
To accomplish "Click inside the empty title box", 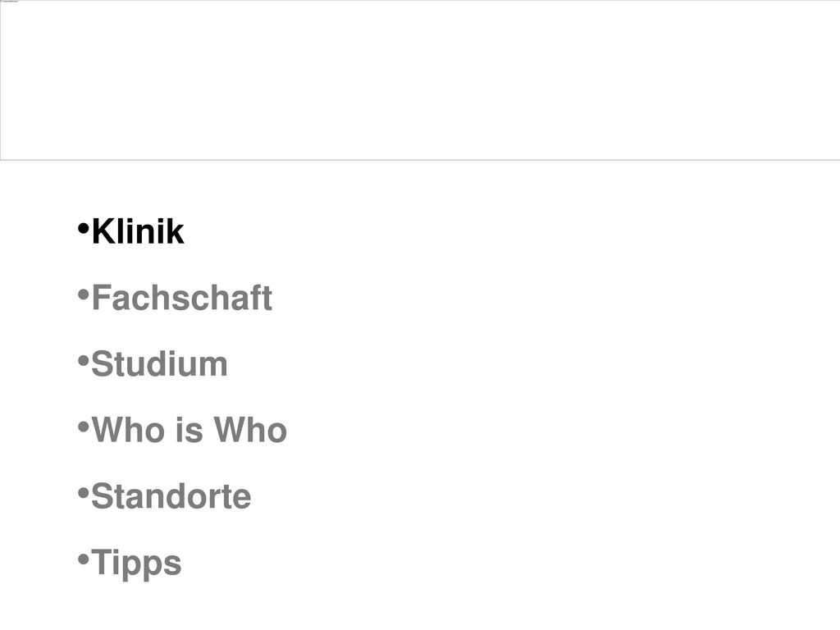I will pyautogui.click(x=420, y=80).
